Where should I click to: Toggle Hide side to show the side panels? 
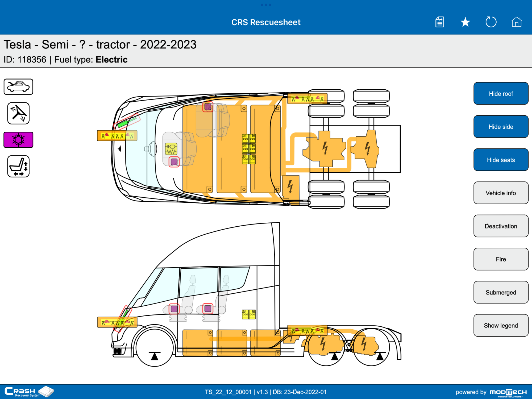pyautogui.click(x=501, y=127)
